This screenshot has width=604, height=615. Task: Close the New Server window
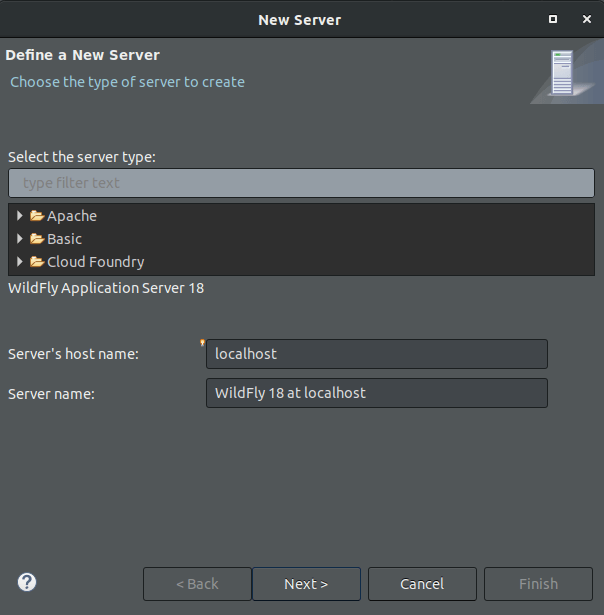(x=587, y=19)
